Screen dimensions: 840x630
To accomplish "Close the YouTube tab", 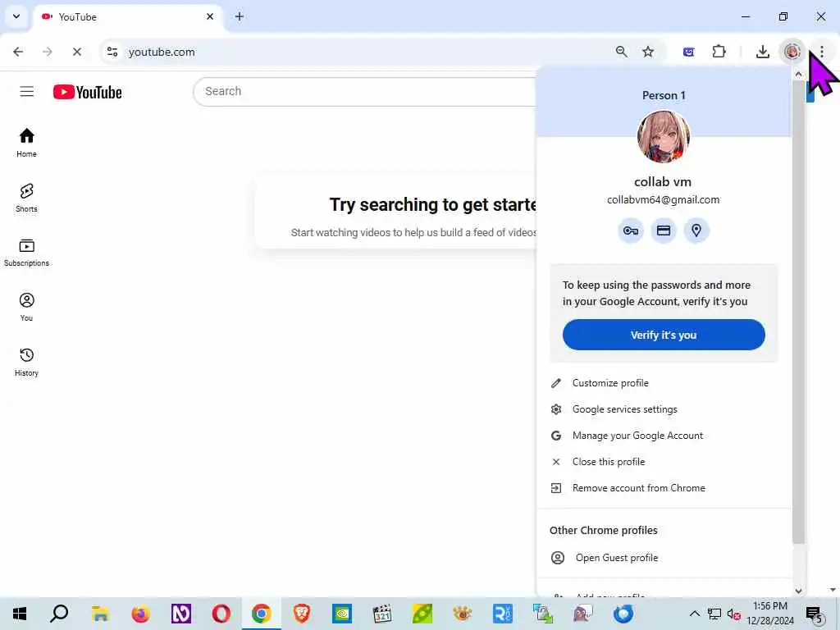I will tap(210, 16).
